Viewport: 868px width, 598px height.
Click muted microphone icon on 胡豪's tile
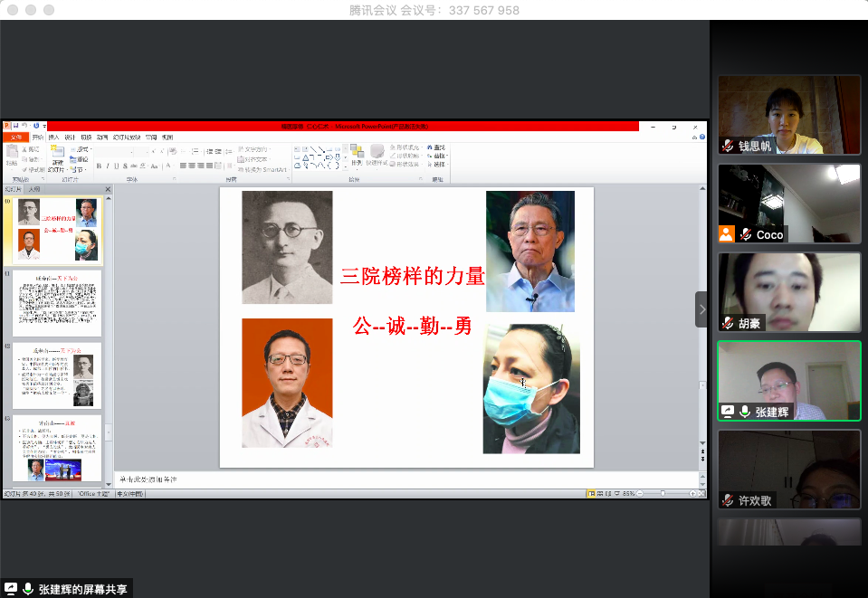[728, 323]
